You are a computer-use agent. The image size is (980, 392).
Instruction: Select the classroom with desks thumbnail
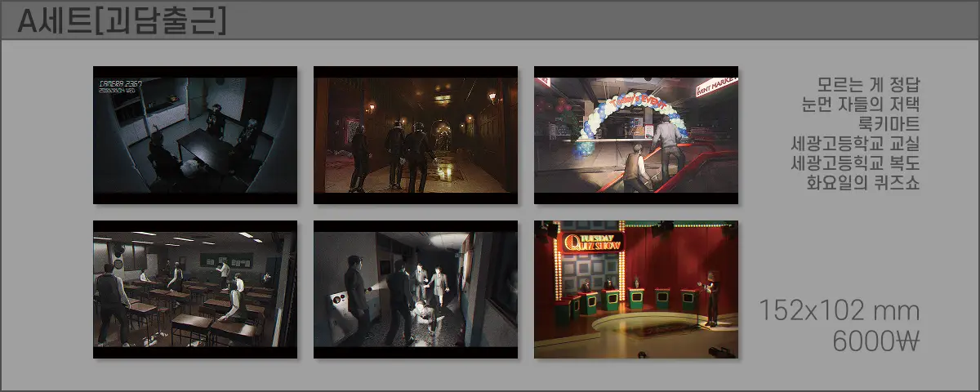(x=194, y=289)
